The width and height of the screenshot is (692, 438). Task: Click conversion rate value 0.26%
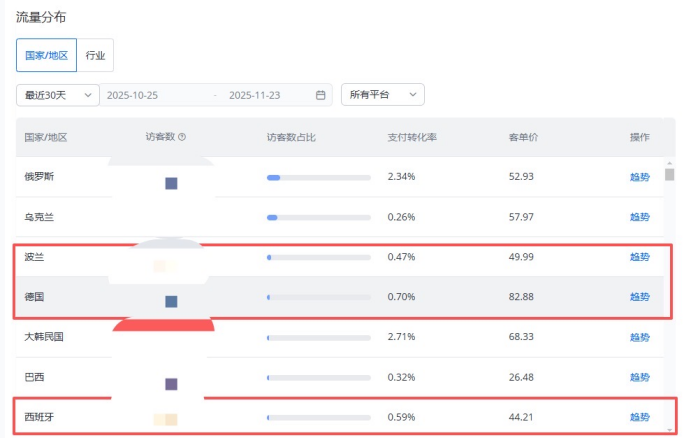[401, 217]
